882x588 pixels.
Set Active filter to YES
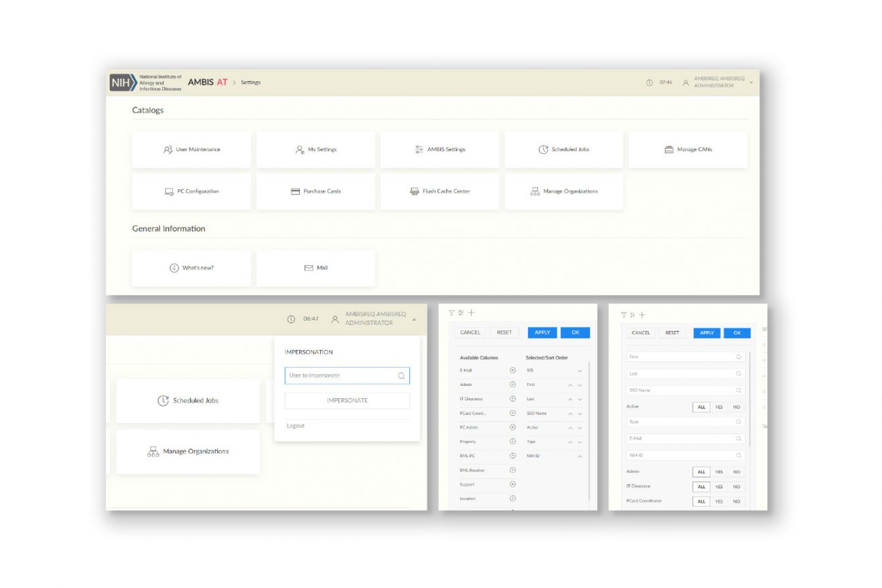[718, 408]
